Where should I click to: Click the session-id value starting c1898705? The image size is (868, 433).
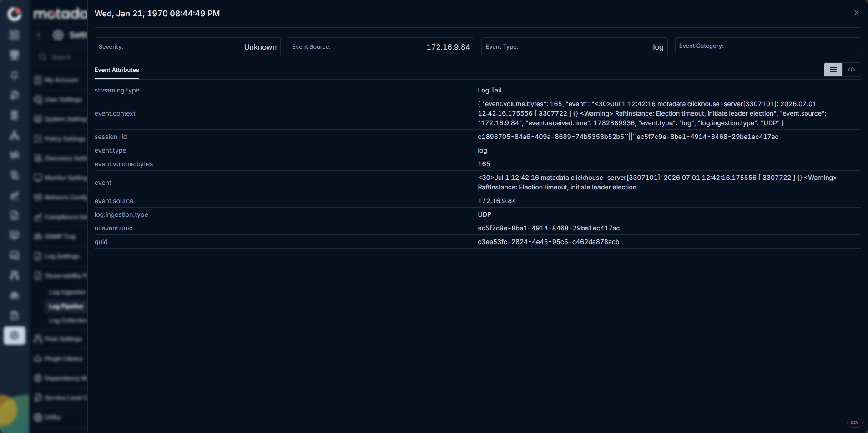628,137
